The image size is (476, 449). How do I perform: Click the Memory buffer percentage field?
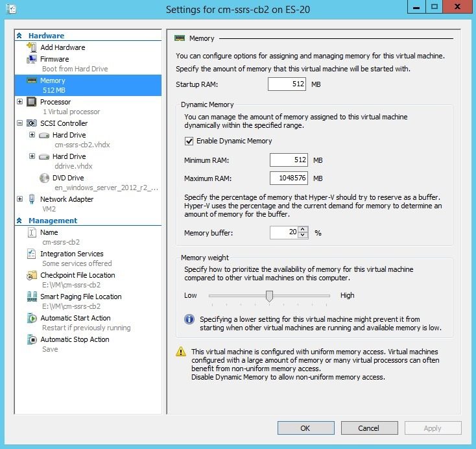(284, 232)
